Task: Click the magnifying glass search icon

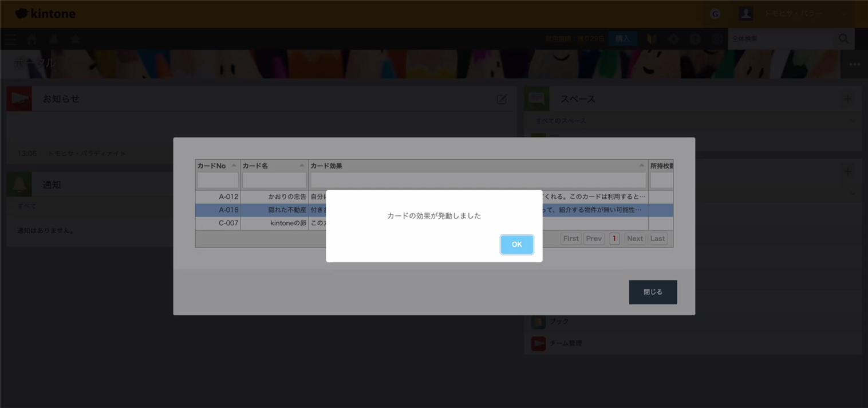Action: 844,39
